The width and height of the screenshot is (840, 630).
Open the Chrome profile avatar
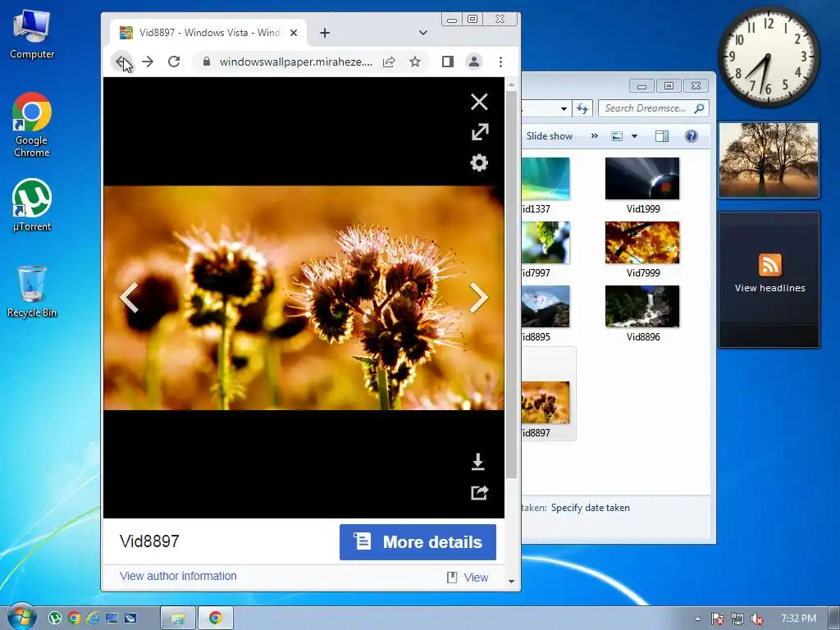point(474,62)
